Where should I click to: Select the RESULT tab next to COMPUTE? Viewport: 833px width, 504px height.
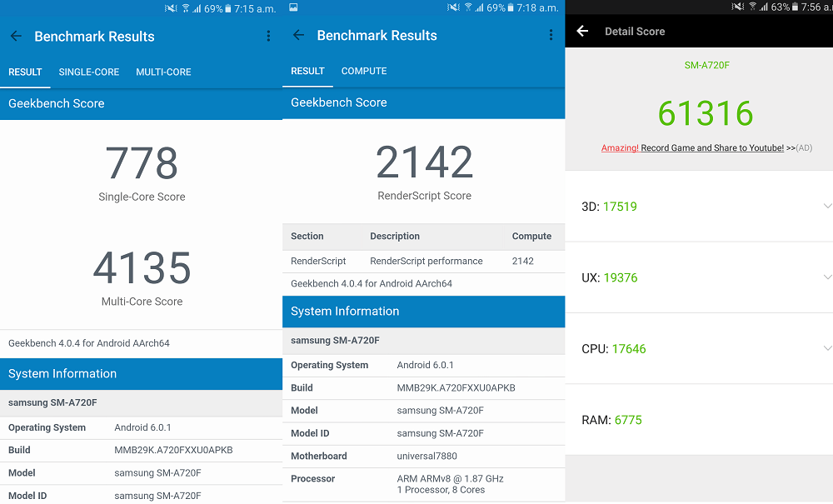tap(307, 71)
